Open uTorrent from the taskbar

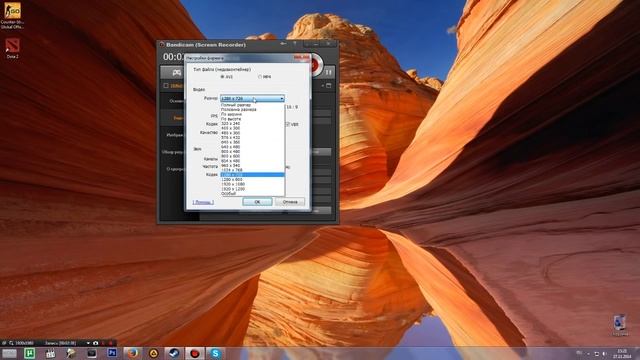point(29,353)
